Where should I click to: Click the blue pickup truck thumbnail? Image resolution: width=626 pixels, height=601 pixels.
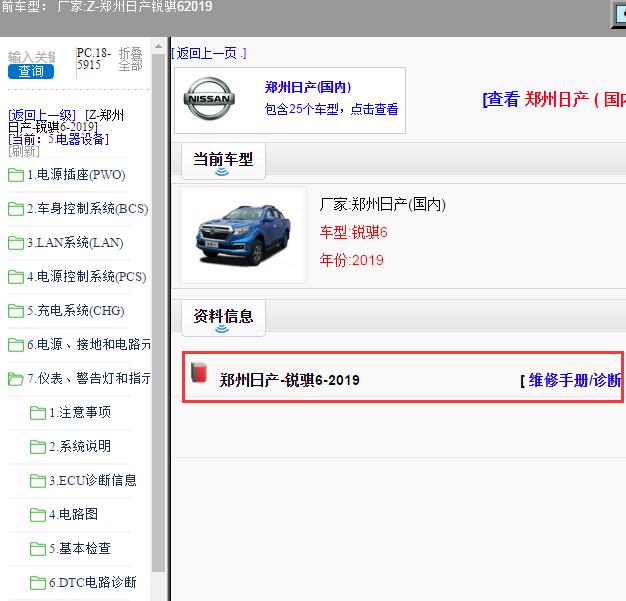pos(243,235)
